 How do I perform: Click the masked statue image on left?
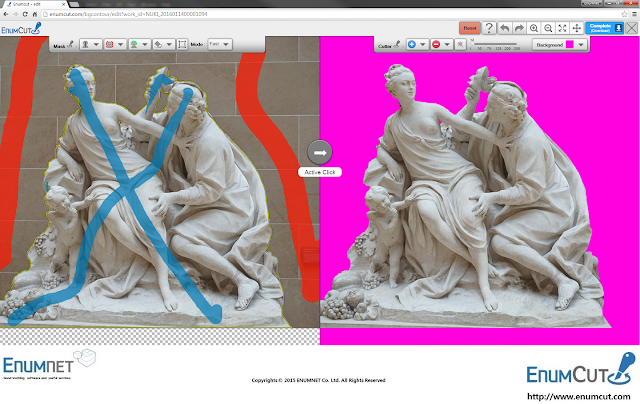pos(160,182)
